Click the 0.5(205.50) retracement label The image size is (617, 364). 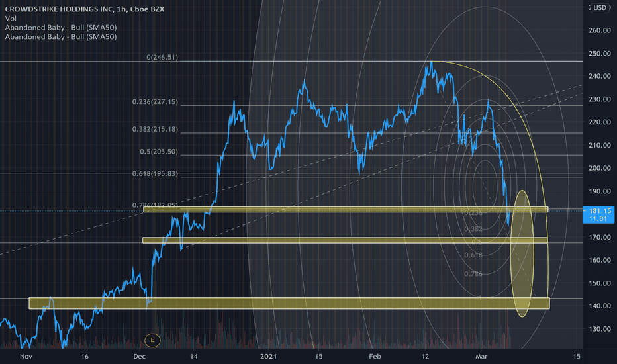click(x=159, y=152)
